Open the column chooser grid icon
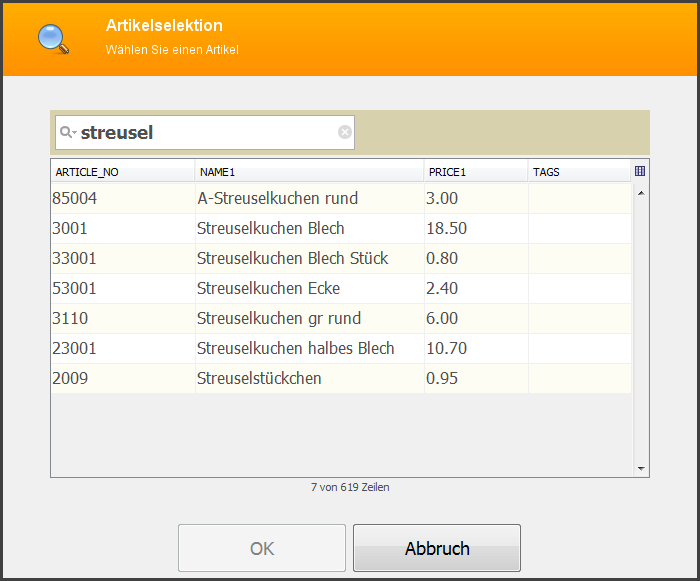The width and height of the screenshot is (700, 581). click(x=640, y=171)
